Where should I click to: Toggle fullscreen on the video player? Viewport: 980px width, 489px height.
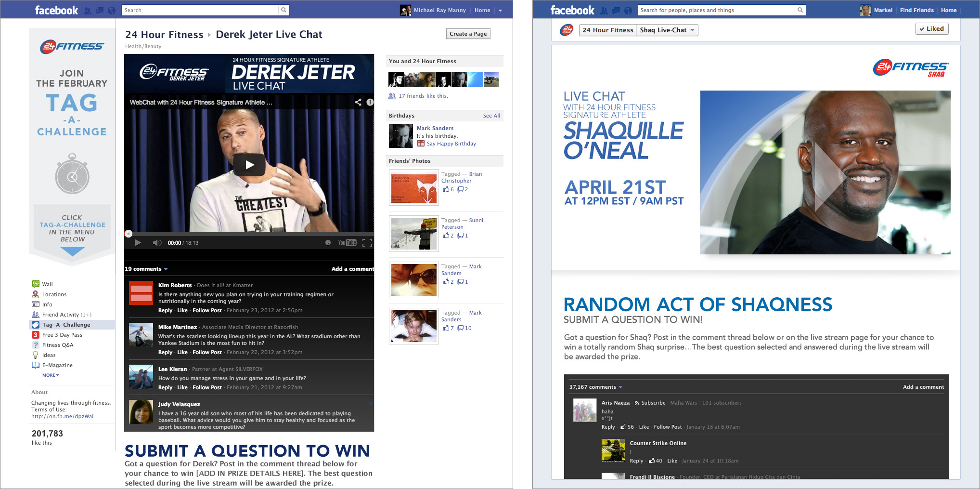coord(367,243)
